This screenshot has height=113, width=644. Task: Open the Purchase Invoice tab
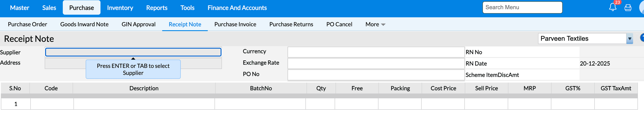(235, 24)
